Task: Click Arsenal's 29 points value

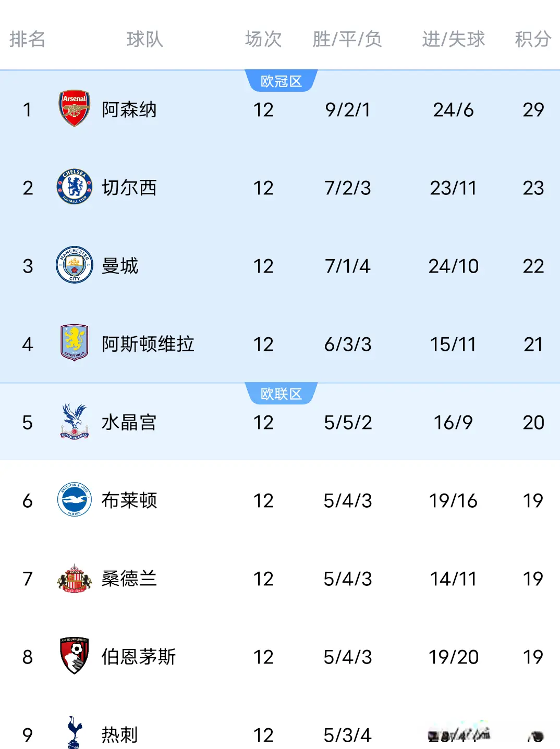Action: 533,109
